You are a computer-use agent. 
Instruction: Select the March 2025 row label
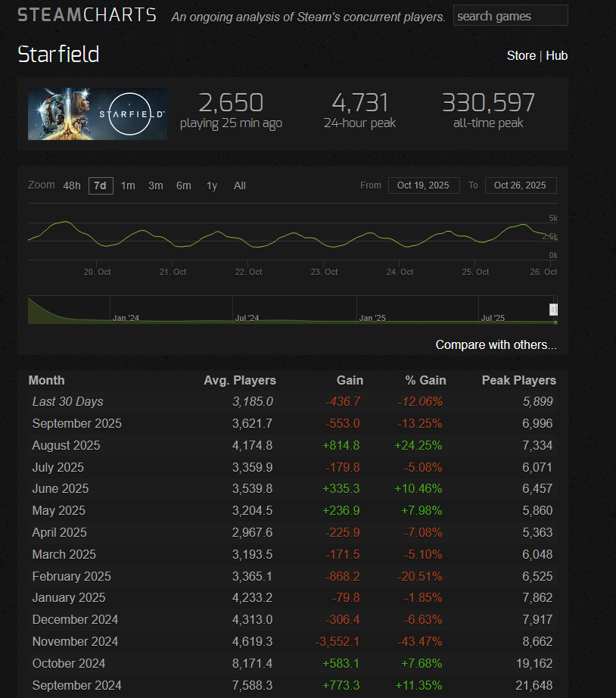pos(64,554)
